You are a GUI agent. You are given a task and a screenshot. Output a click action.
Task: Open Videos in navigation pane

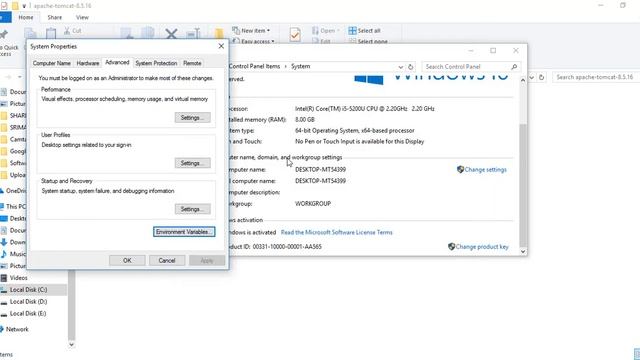tap(19, 278)
